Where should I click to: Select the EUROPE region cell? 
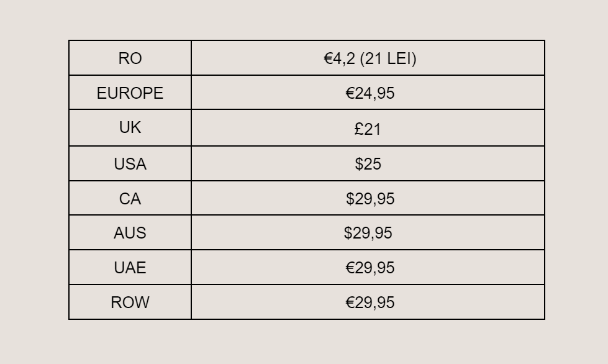130,93
